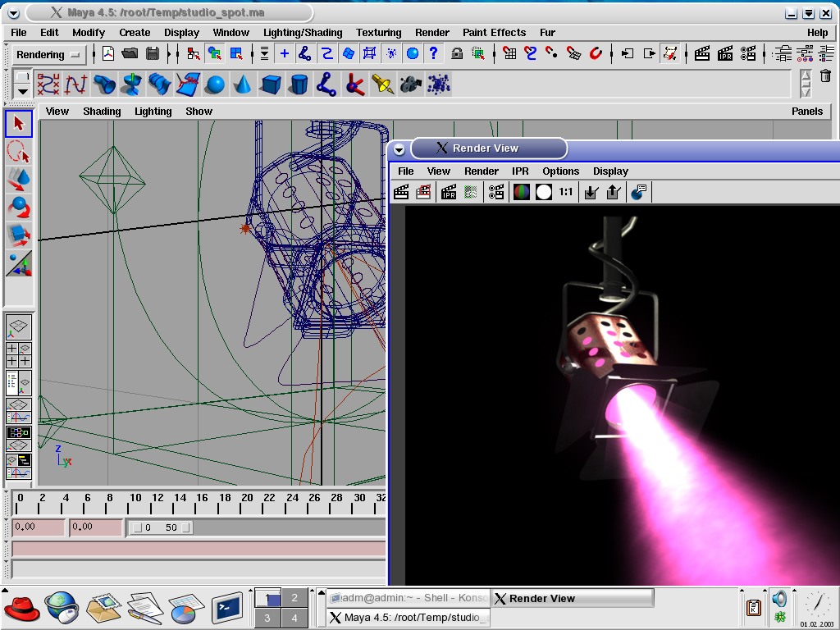Image resolution: width=840 pixels, height=630 pixels.
Task: Click the red magnet snap icon
Action: click(x=596, y=53)
